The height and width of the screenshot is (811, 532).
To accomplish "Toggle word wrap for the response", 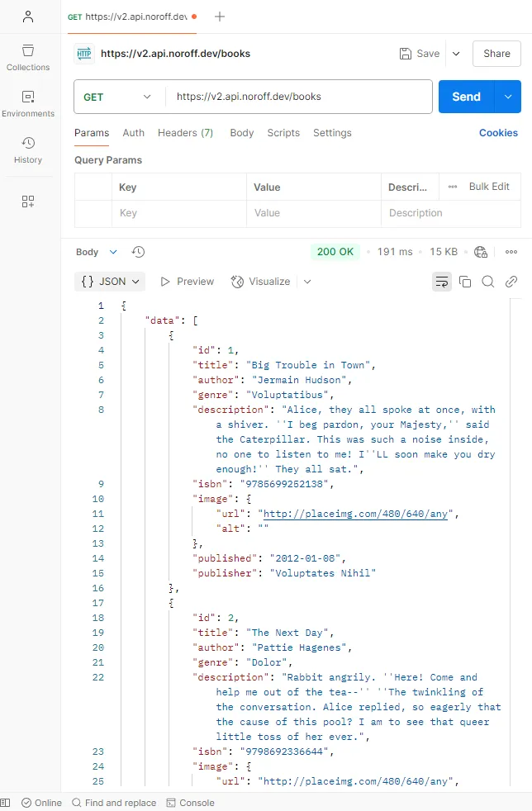I will 441,282.
